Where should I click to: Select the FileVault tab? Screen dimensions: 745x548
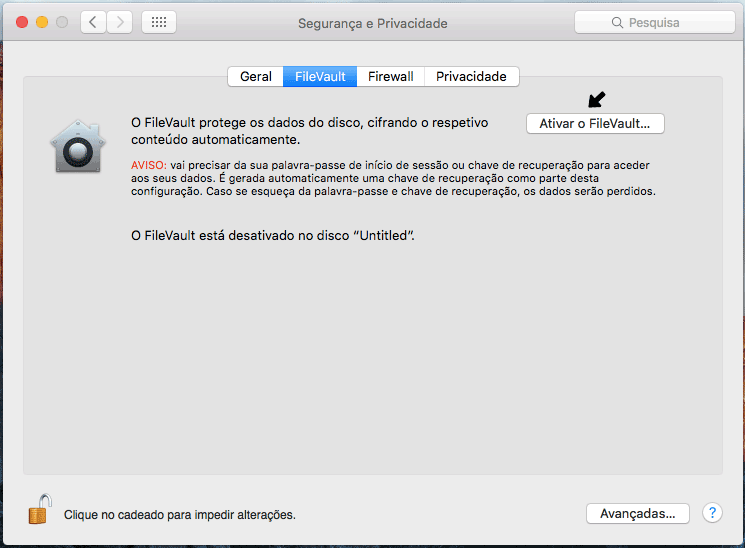[x=320, y=77]
